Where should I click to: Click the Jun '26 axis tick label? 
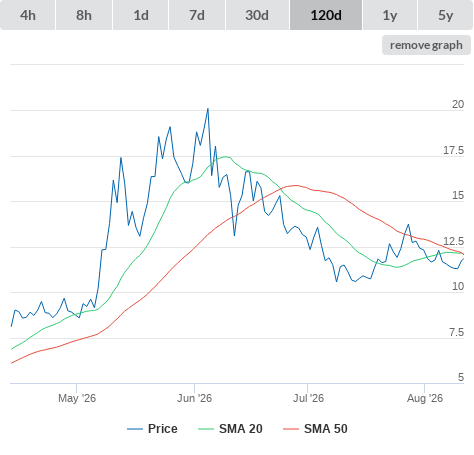194,398
